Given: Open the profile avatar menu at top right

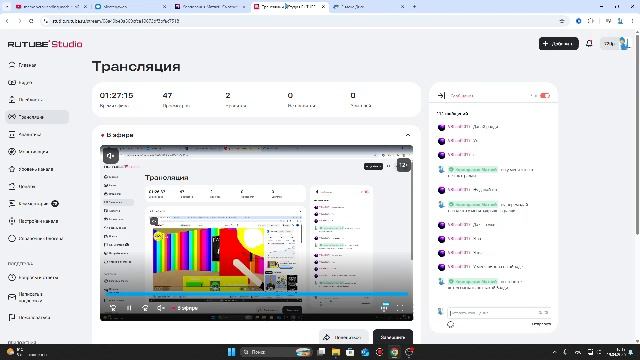Looking at the screenshot, I should (x=624, y=43).
